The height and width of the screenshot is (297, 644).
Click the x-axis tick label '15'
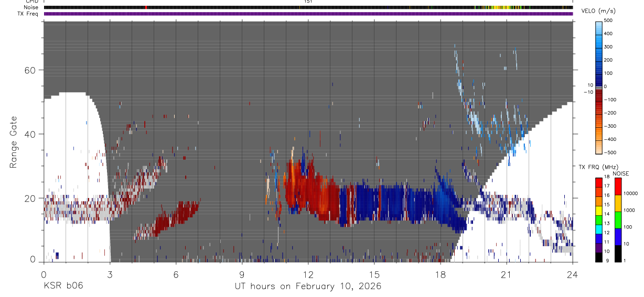pos(374,274)
